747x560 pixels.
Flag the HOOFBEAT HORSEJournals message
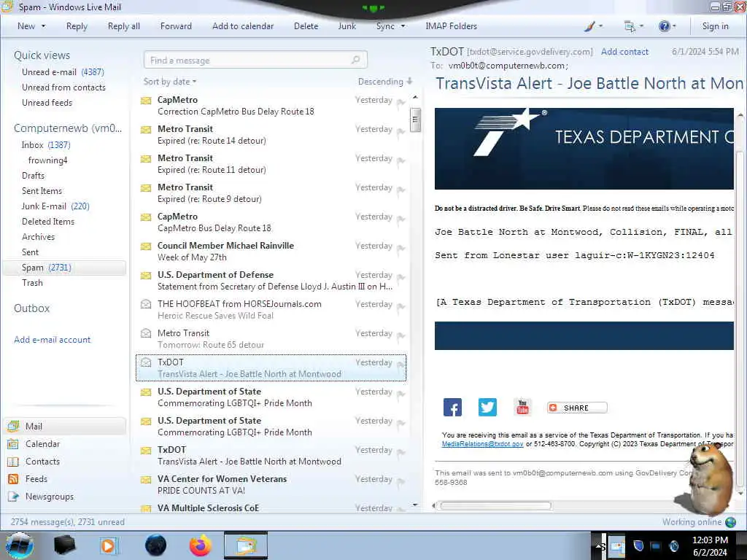(x=401, y=306)
